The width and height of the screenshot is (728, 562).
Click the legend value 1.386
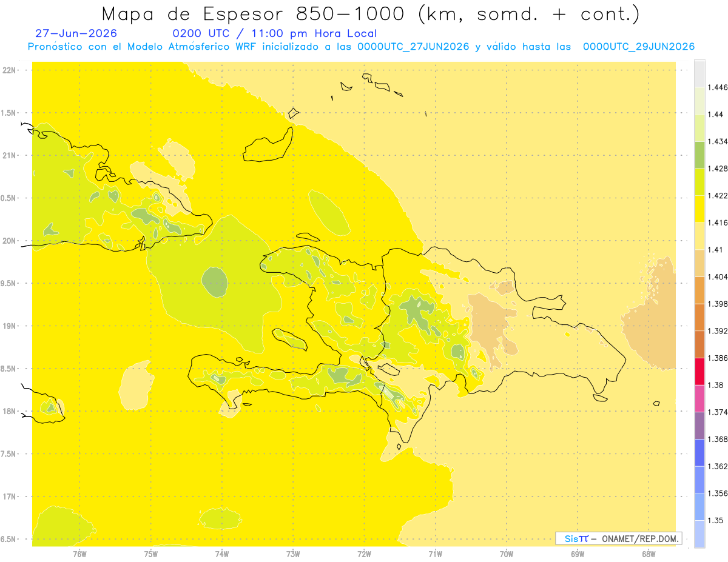click(x=718, y=358)
